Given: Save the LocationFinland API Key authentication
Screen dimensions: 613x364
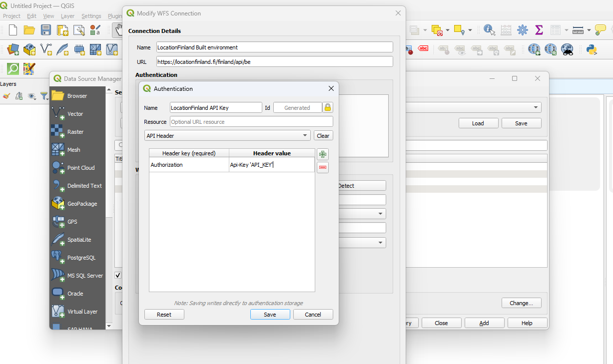Looking at the screenshot, I should pos(270,314).
